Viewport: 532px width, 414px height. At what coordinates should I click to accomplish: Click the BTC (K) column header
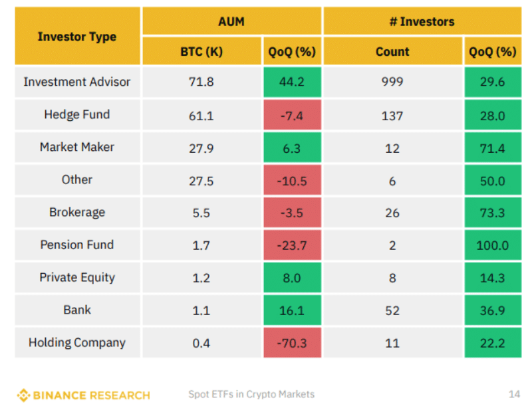click(201, 52)
